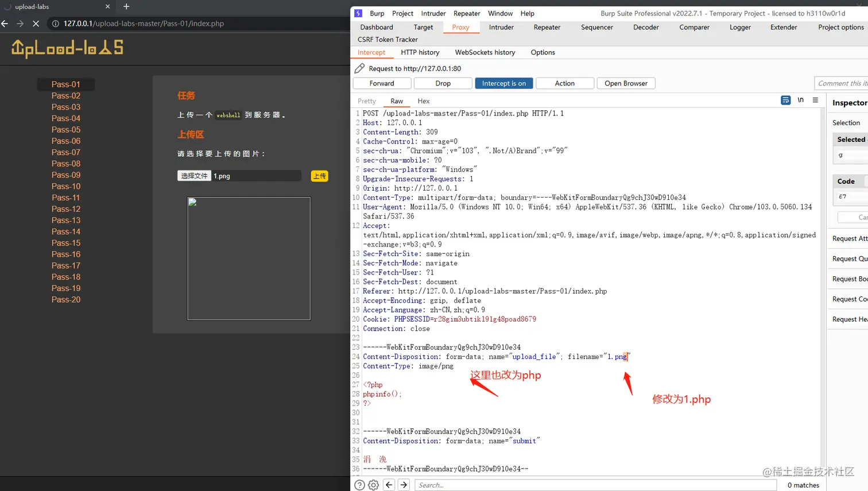
Task: Click the Burp Suite logo icon
Action: pyautogui.click(x=358, y=13)
